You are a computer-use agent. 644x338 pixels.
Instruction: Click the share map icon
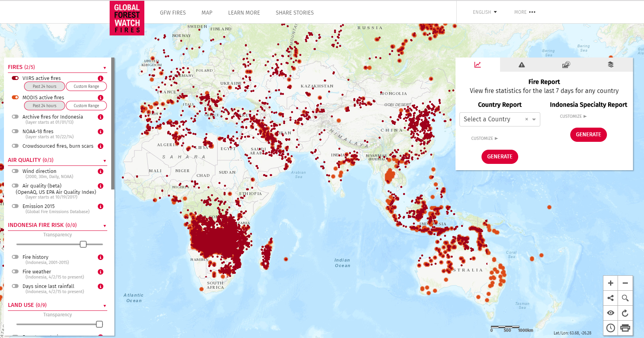point(610,298)
